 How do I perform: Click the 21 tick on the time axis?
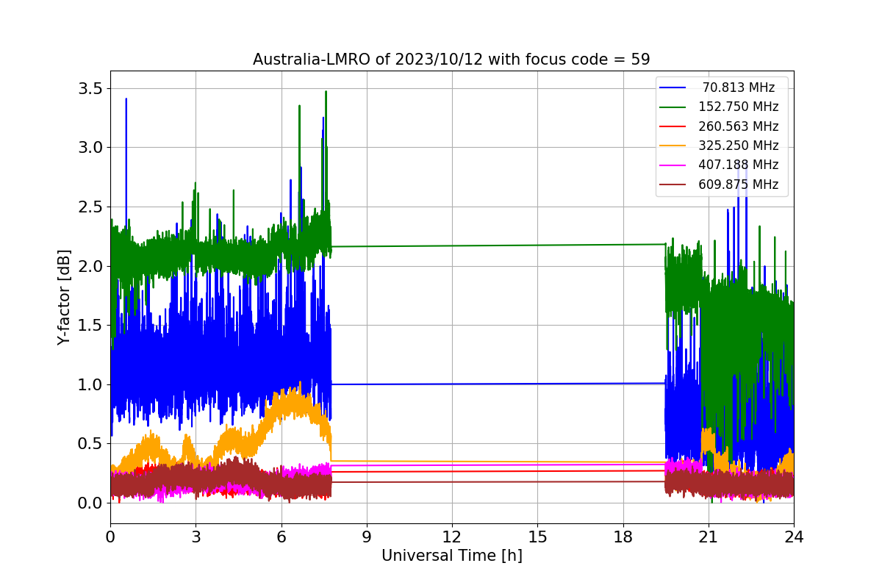click(x=708, y=537)
